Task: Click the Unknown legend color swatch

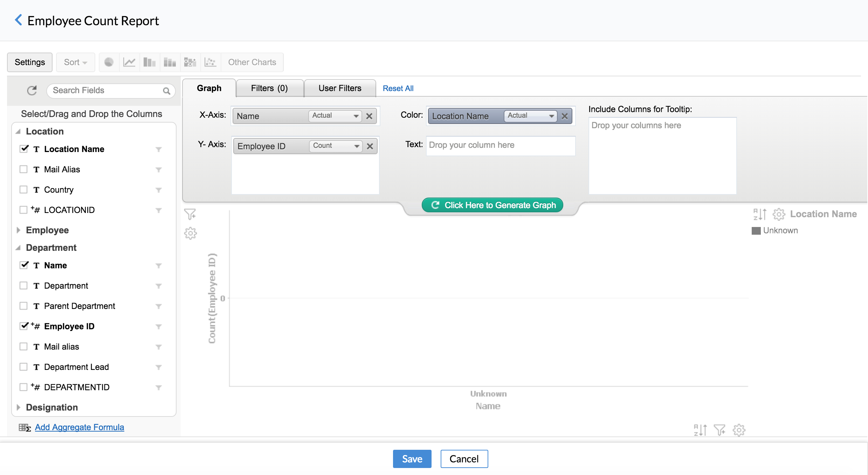Action: click(756, 231)
